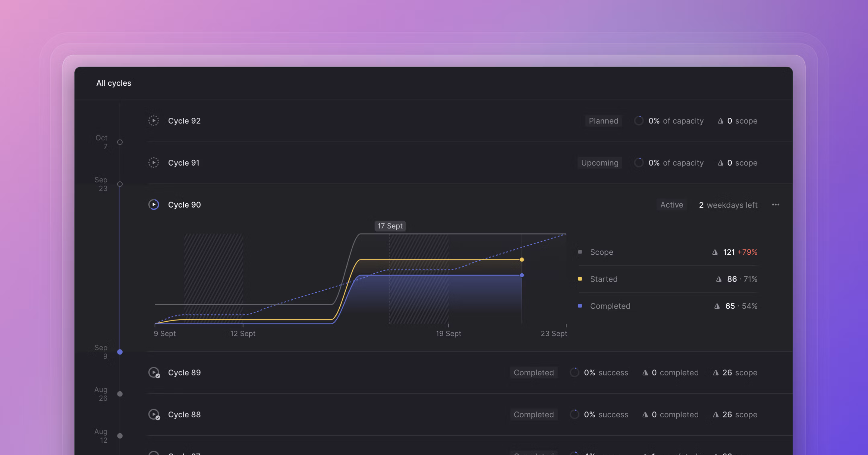
Task: Expand the Cycle 89 row details
Action: click(185, 372)
